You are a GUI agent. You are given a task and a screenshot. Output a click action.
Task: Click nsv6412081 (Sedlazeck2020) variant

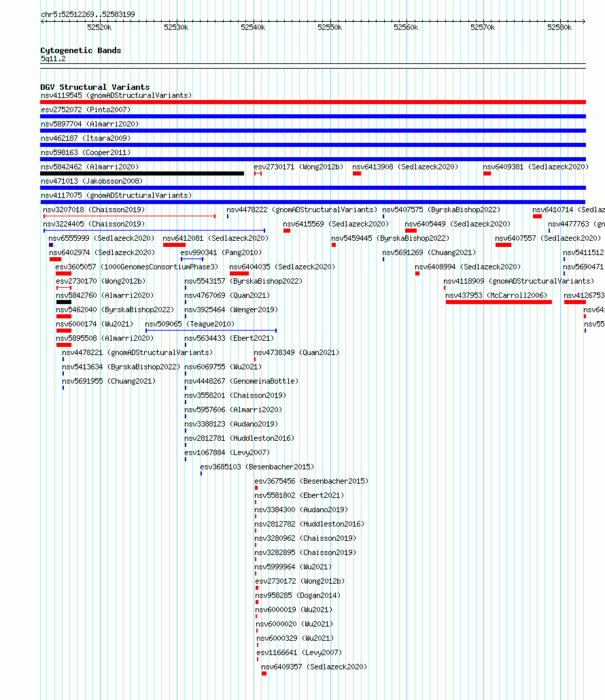tap(215, 238)
